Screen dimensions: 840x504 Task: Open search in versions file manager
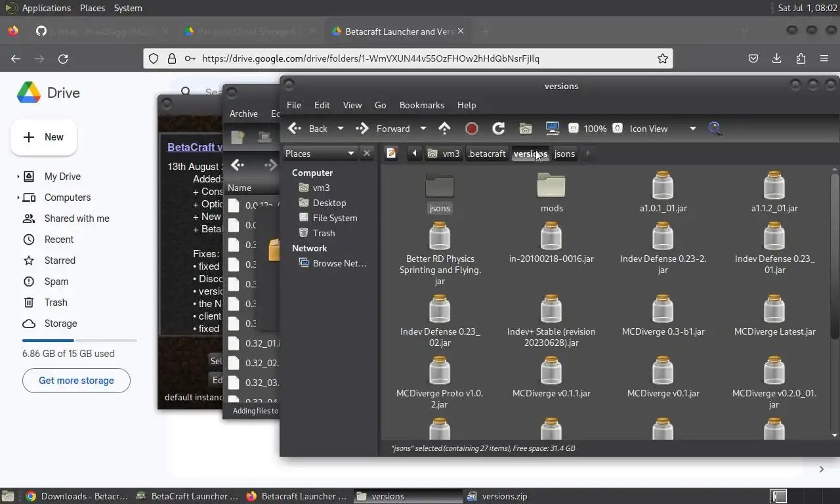pos(715,129)
